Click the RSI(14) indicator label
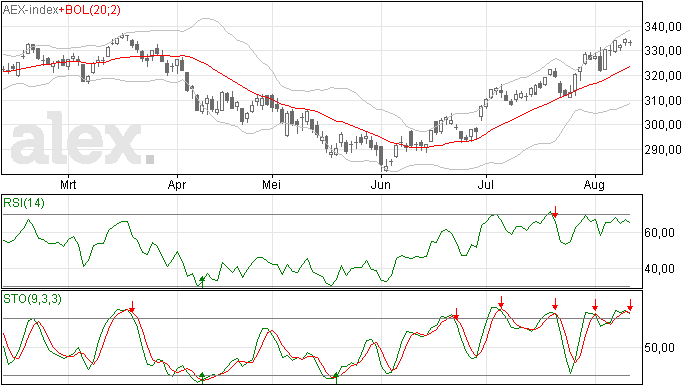This screenshot has height=387, width=690. click(x=24, y=203)
